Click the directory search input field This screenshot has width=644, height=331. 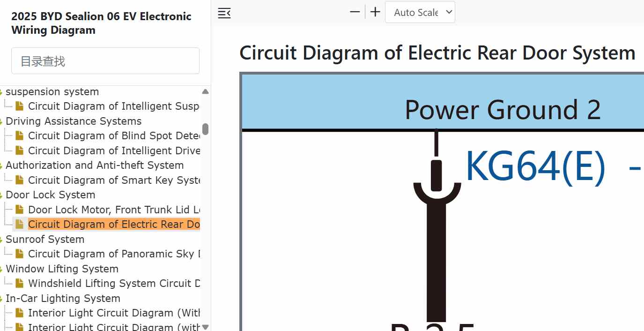coord(105,60)
